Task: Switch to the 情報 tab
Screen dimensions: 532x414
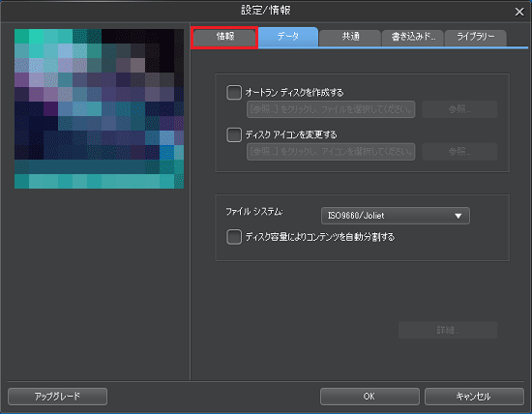Action: [224, 38]
